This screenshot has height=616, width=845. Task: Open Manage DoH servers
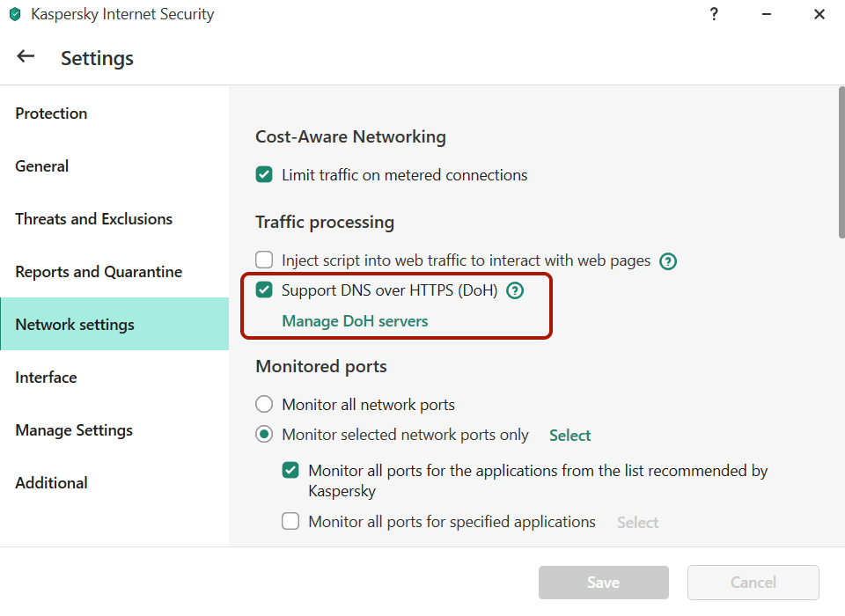[x=354, y=320]
